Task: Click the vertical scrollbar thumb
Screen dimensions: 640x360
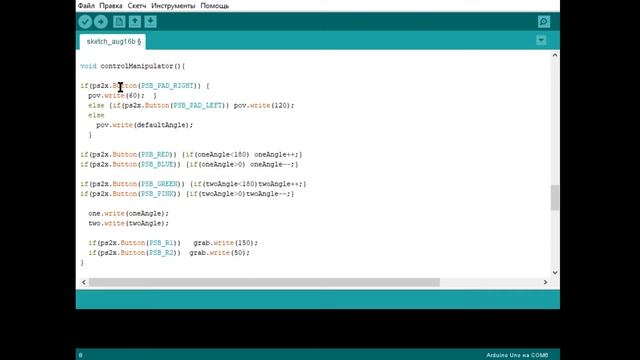Action: tap(555, 198)
